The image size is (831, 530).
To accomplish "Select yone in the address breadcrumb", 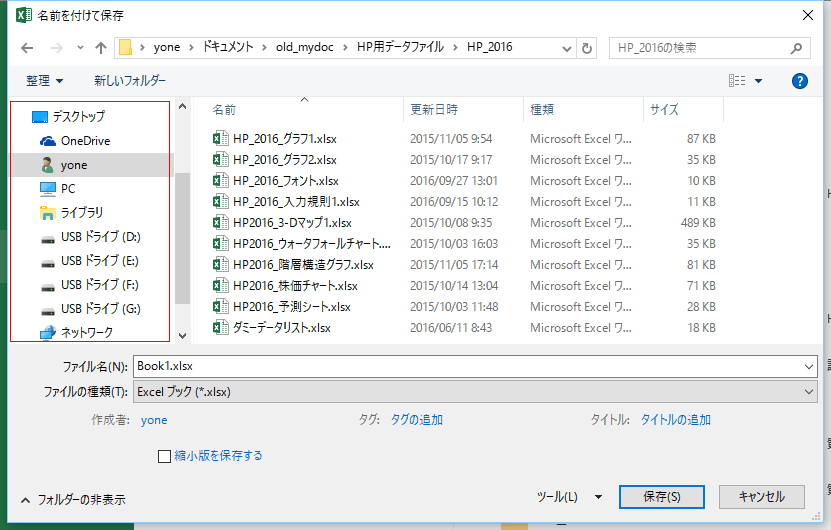I will 167,47.
